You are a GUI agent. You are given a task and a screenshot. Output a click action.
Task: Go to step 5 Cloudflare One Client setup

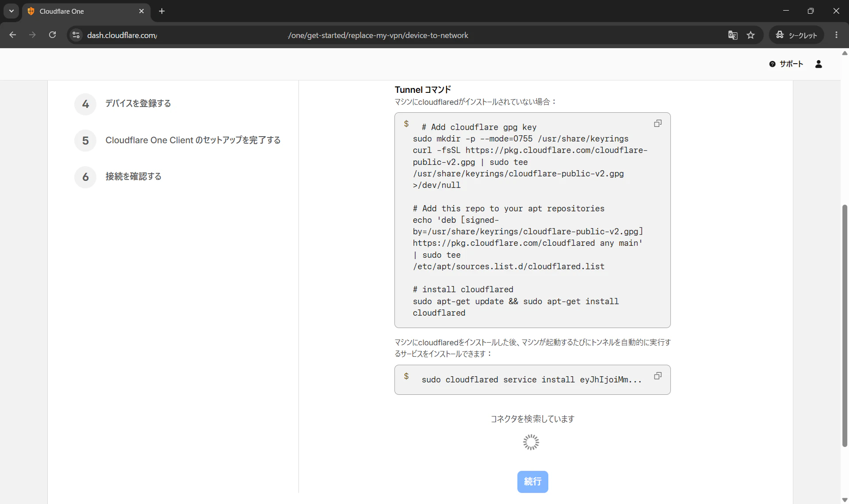[x=178, y=141]
